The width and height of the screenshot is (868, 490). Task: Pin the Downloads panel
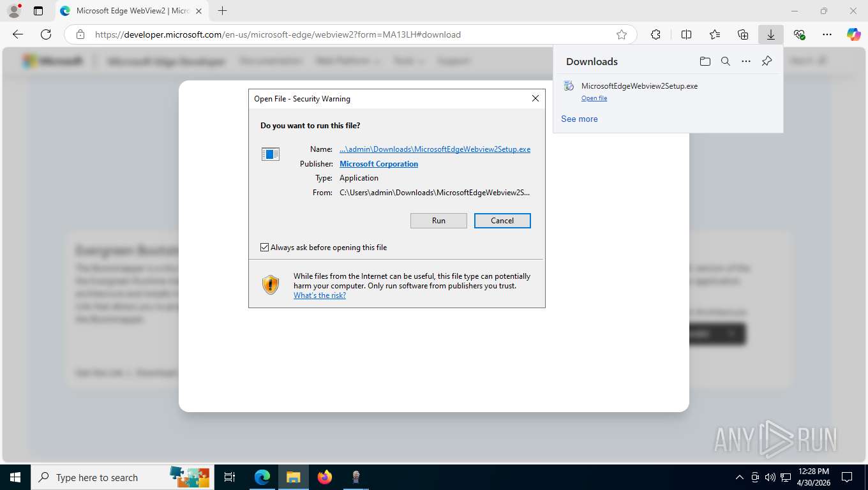[767, 61]
